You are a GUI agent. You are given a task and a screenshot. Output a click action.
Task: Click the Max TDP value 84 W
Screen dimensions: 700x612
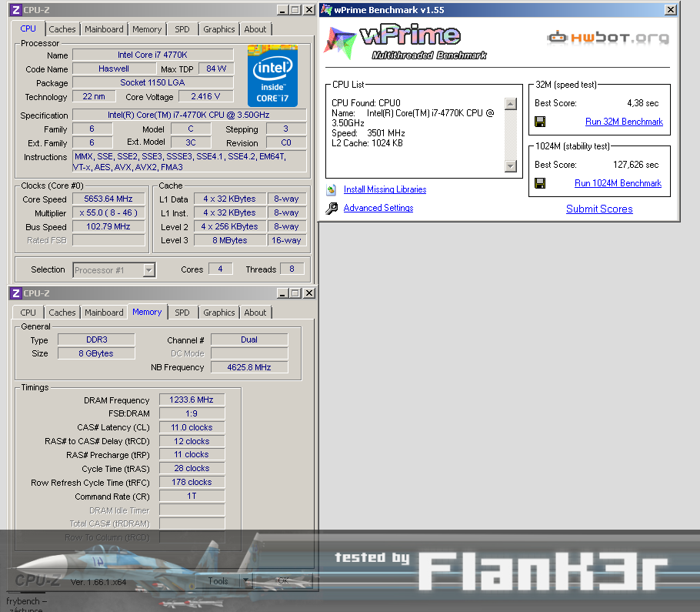tap(216, 69)
